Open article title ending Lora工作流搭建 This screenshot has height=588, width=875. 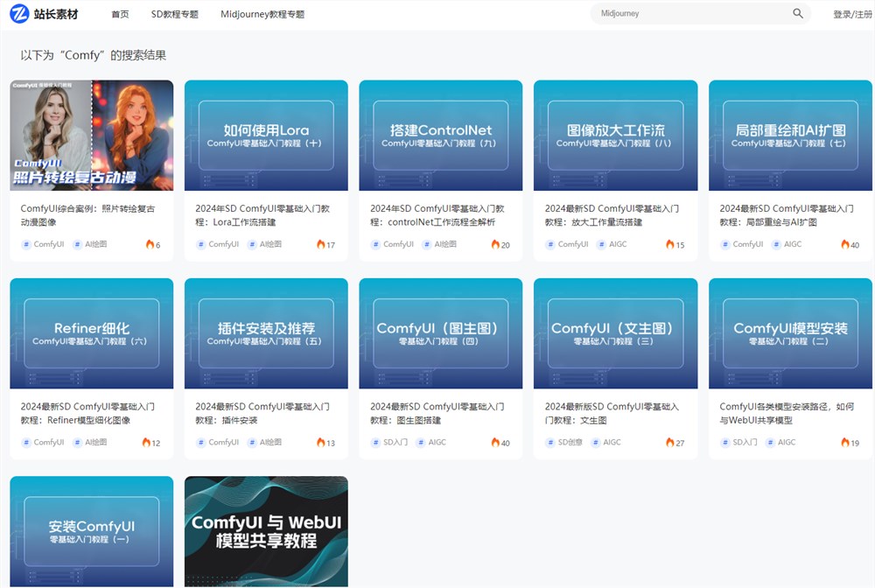pyautogui.click(x=262, y=215)
